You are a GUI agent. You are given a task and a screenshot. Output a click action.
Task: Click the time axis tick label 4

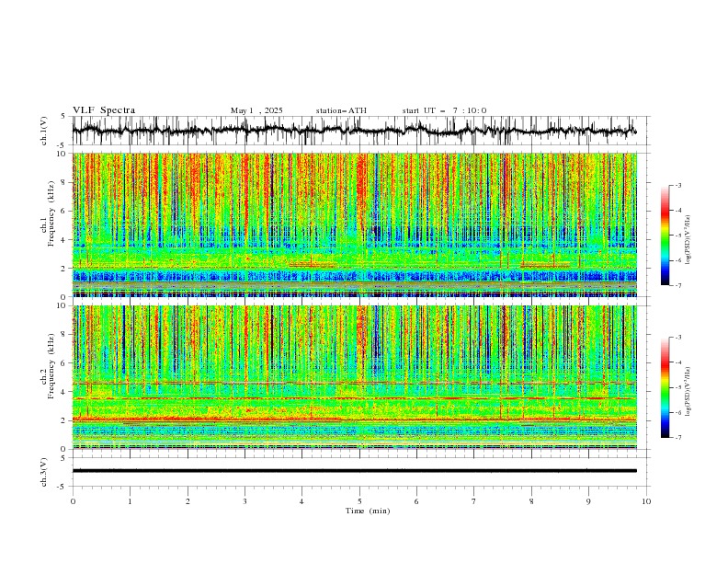301,501
